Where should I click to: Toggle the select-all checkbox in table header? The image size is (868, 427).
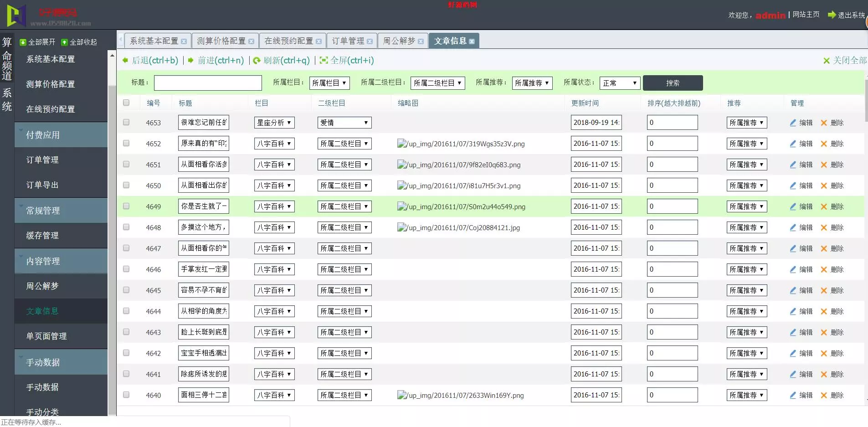pos(126,103)
